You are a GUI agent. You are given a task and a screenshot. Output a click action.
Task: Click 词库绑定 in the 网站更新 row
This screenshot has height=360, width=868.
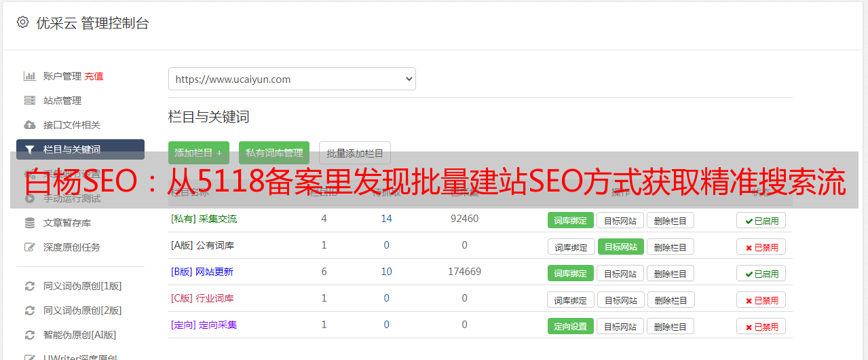pos(571,273)
